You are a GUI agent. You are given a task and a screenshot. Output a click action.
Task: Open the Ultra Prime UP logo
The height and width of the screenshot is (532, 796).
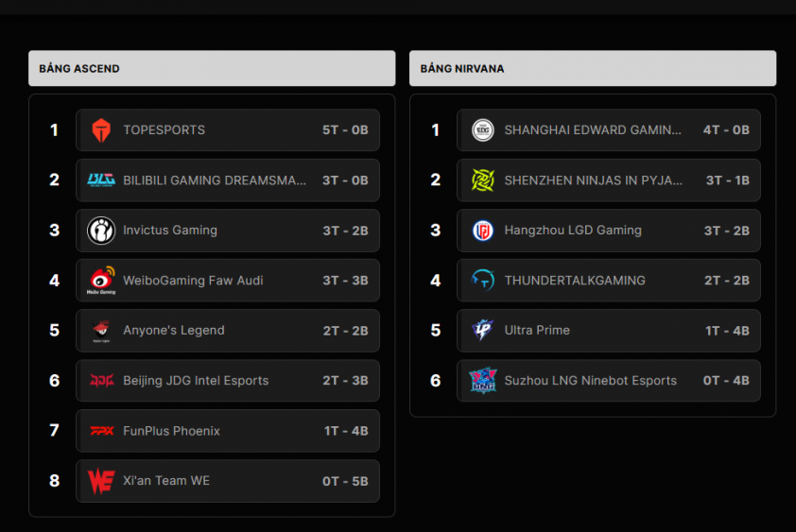point(482,331)
